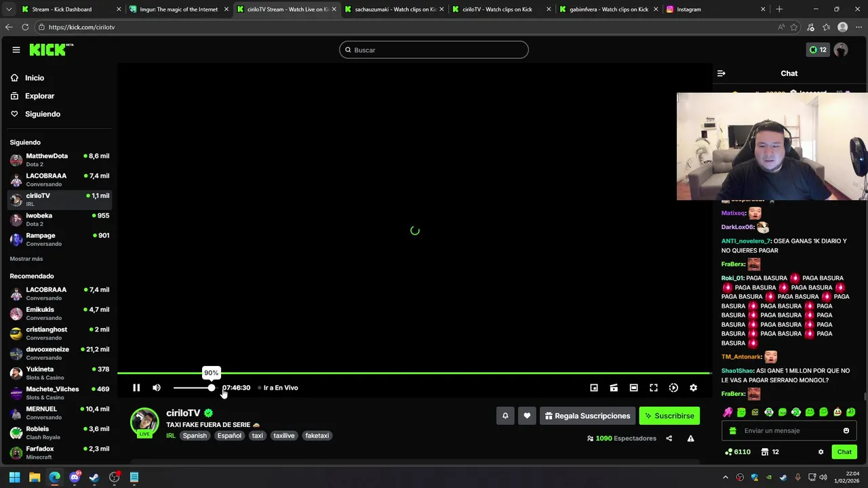Screen dimensions: 868x488
Task: Report the stream via warning icon
Action: 690,439
